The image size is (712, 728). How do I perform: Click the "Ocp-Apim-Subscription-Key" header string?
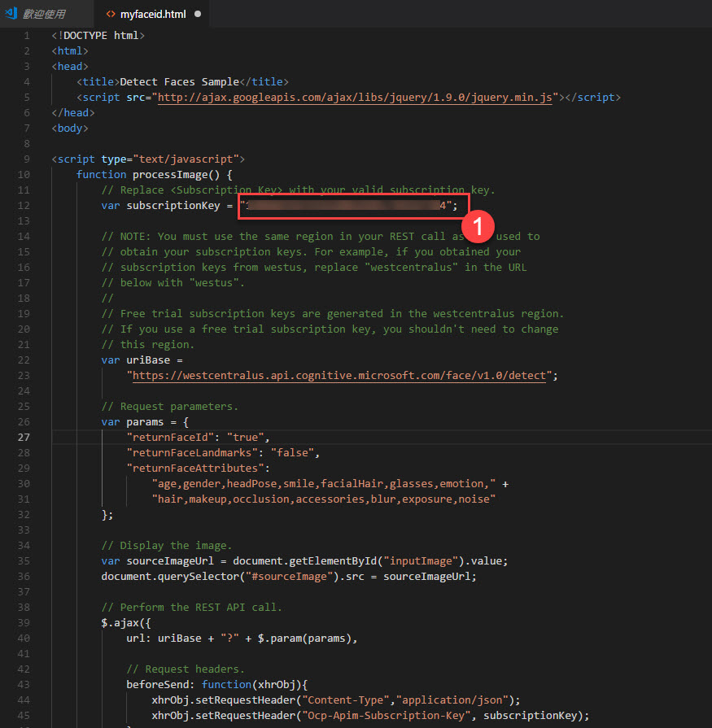pyautogui.click(x=387, y=716)
